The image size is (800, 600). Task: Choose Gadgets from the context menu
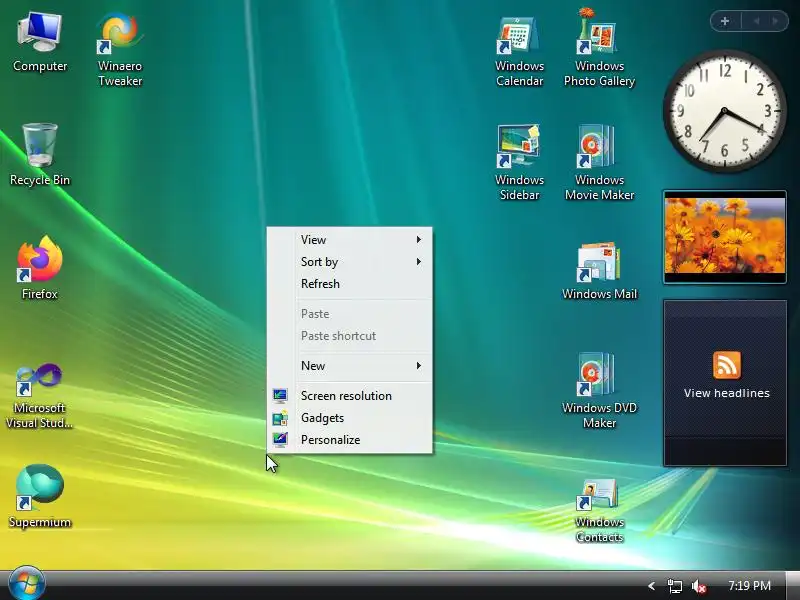click(349, 418)
